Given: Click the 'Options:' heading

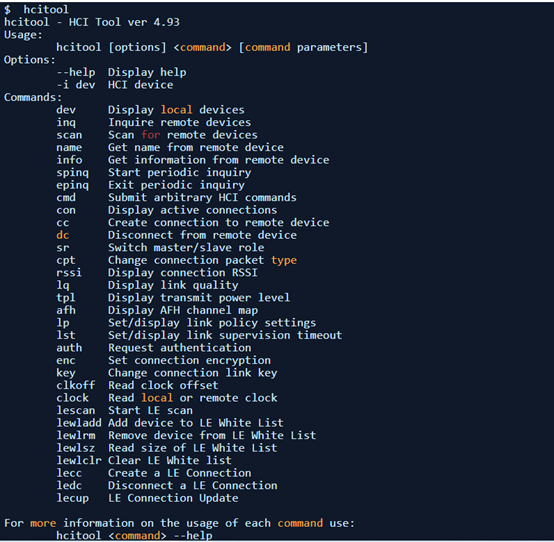Looking at the screenshot, I should [30, 60].
